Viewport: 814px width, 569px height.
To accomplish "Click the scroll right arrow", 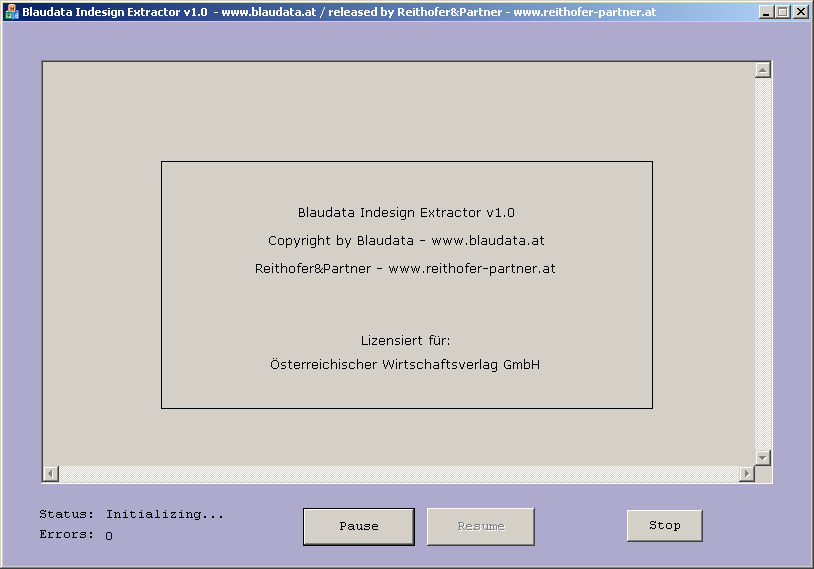I will click(747, 473).
